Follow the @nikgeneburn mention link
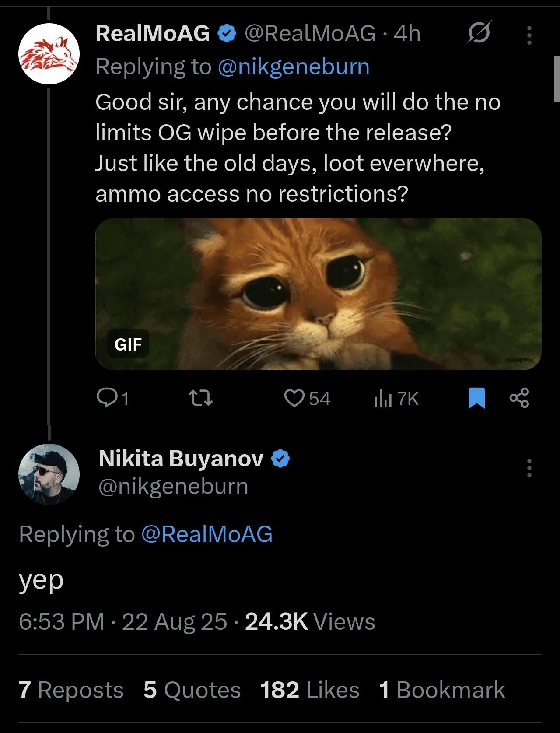560x733 pixels. click(x=293, y=67)
